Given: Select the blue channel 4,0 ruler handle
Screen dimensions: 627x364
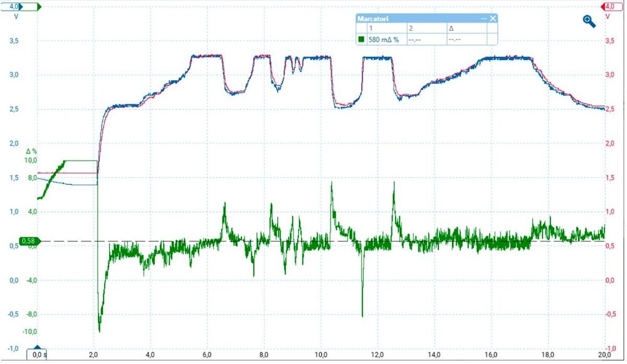Looking at the screenshot, I should (x=13, y=6).
